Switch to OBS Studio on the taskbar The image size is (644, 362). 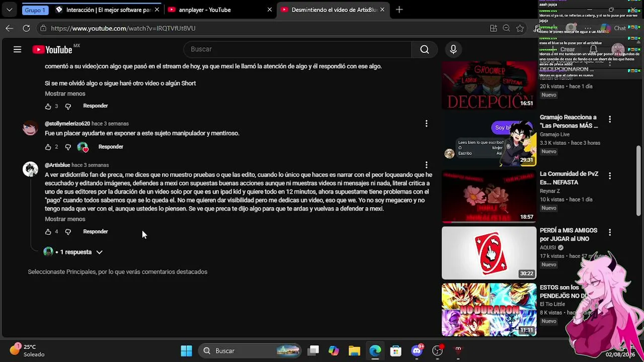click(438, 350)
